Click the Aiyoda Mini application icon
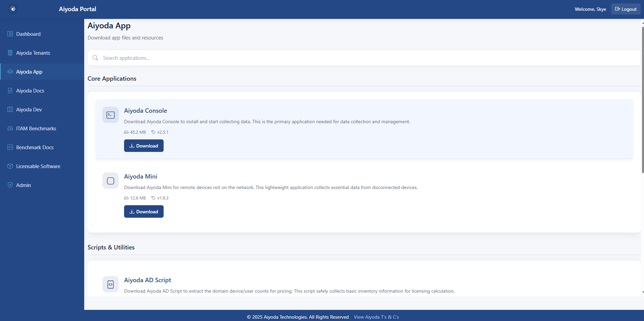 (110, 181)
